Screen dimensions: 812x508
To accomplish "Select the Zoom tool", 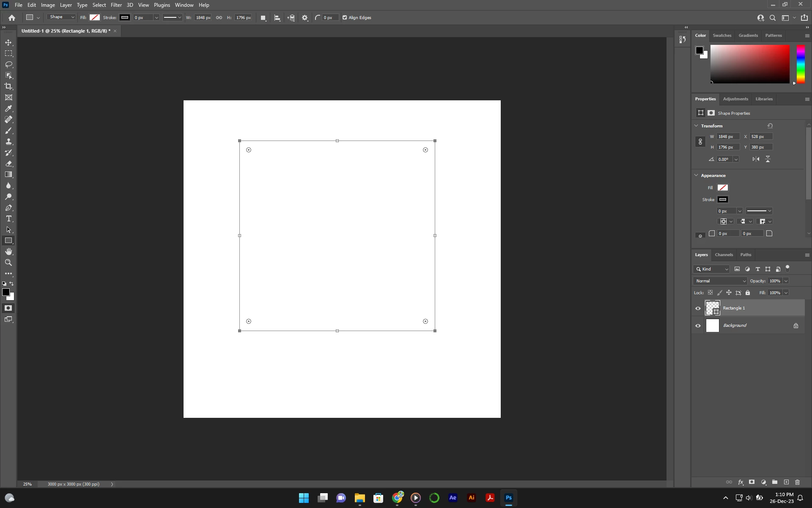I will click(8, 262).
